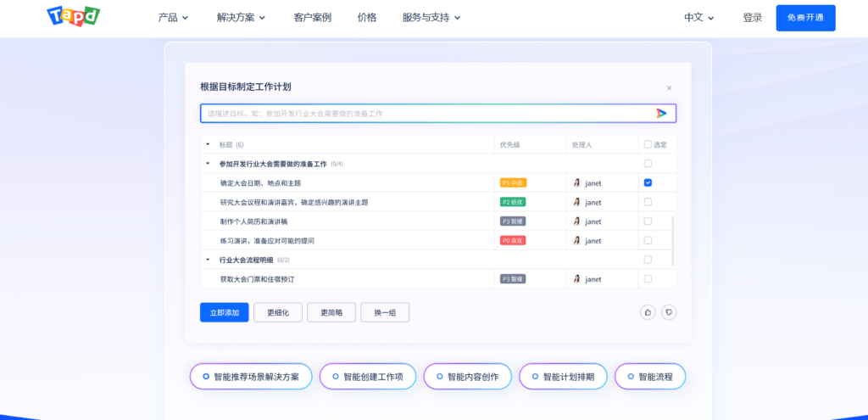868x420 pixels.
Task: Click the thumbs down feedback icon
Action: (x=669, y=312)
